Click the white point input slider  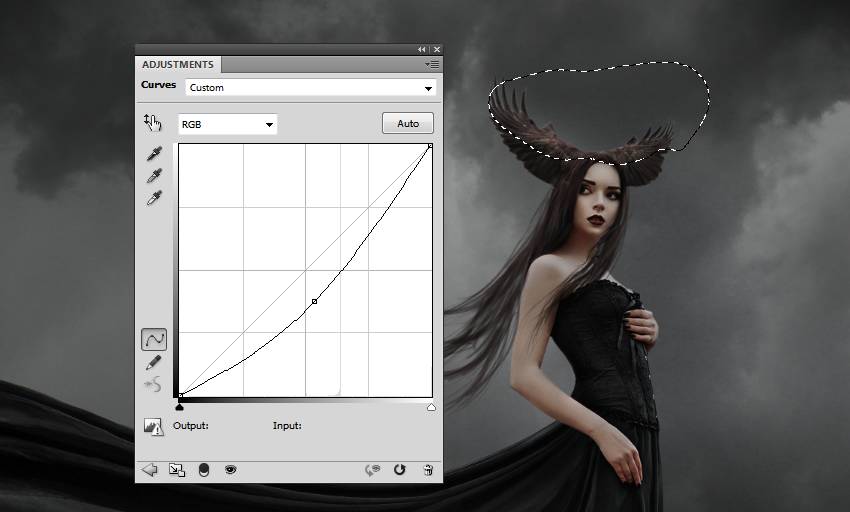[431, 407]
